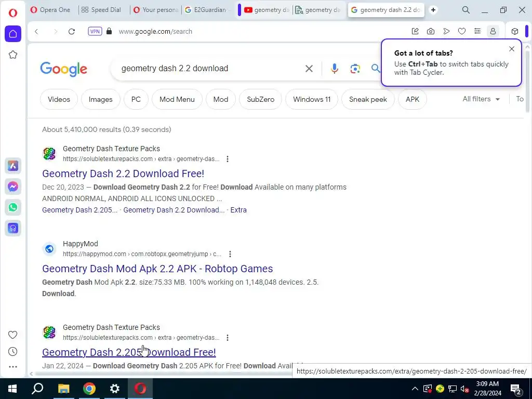The height and width of the screenshot is (399, 532).
Task: Open Geometry Dash 2.2 Download Free! result
Action: click(x=123, y=174)
